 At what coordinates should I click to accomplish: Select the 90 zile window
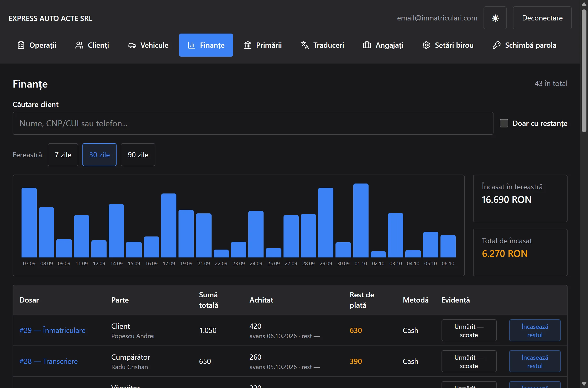(x=138, y=155)
